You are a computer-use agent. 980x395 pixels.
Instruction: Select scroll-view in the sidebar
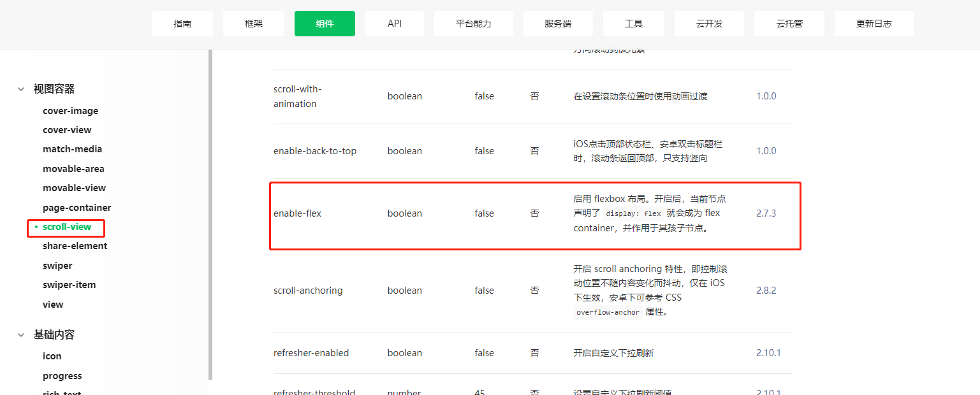66,227
